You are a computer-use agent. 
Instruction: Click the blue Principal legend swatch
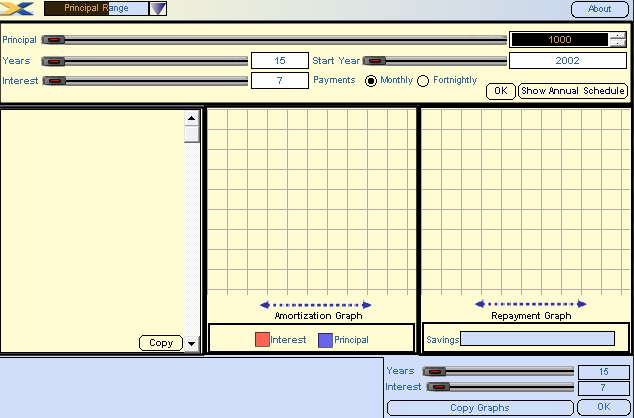pos(325,340)
